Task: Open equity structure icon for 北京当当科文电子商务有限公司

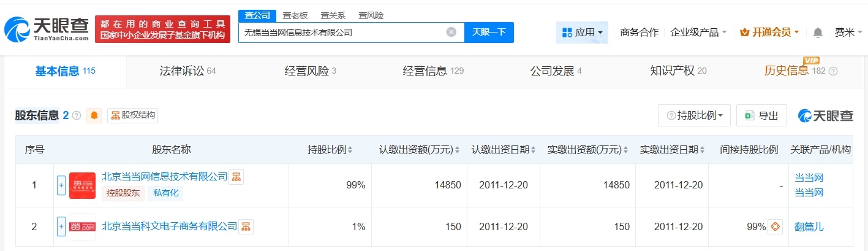Action: pos(246,226)
